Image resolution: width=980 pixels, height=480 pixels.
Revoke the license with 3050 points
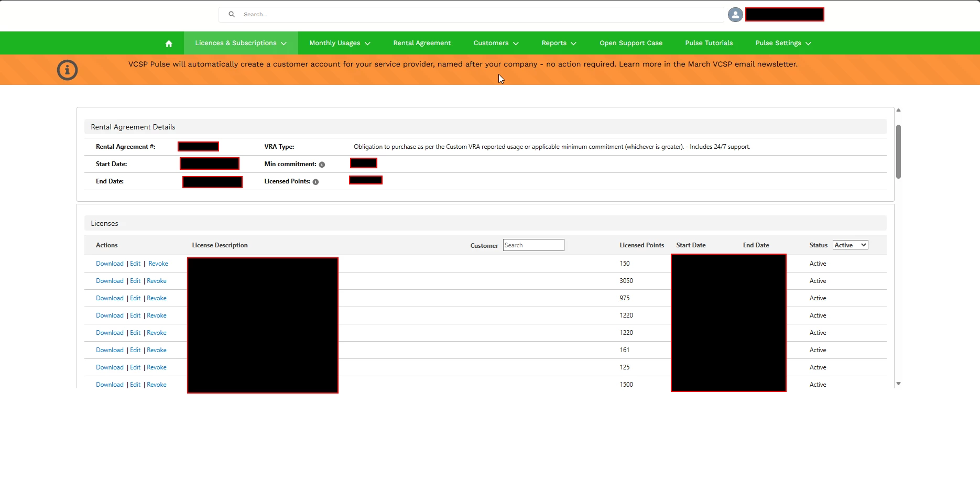157,281
